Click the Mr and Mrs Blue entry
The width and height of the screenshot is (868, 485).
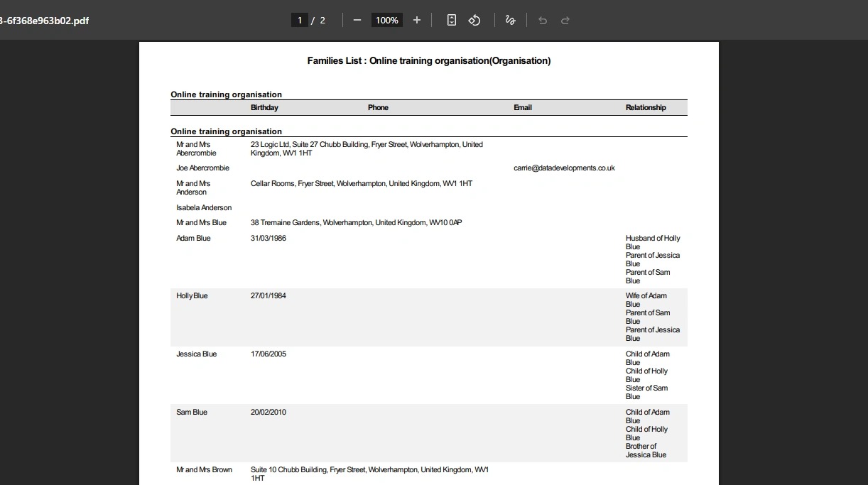tap(201, 222)
